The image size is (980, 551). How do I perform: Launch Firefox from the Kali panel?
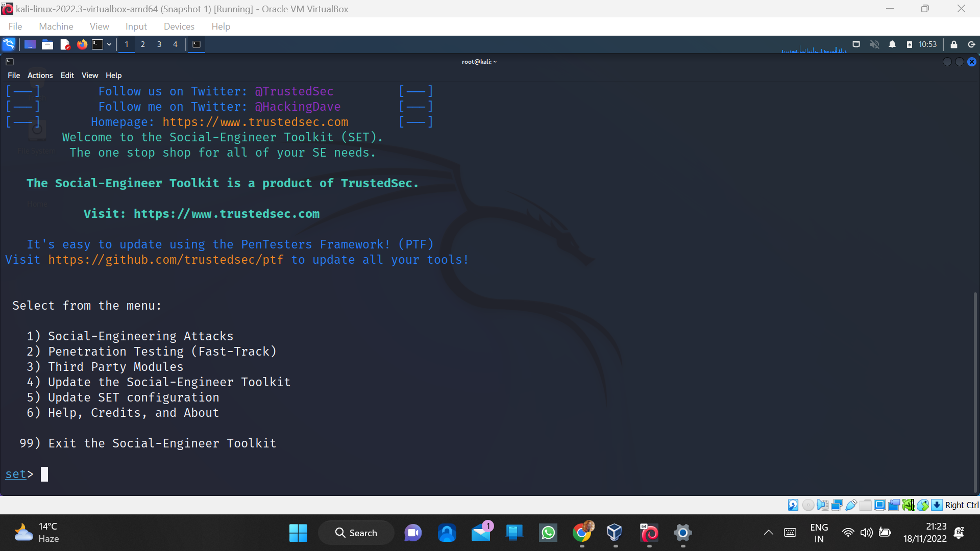[82, 44]
